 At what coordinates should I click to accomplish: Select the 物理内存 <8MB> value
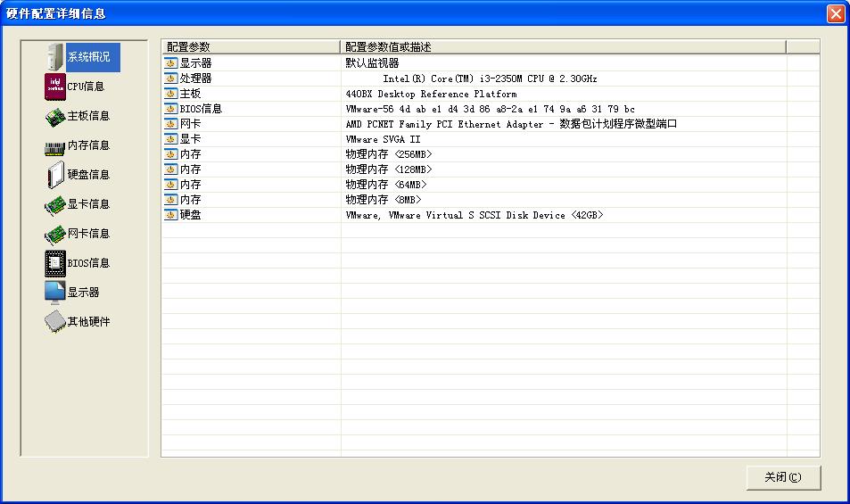(384, 200)
